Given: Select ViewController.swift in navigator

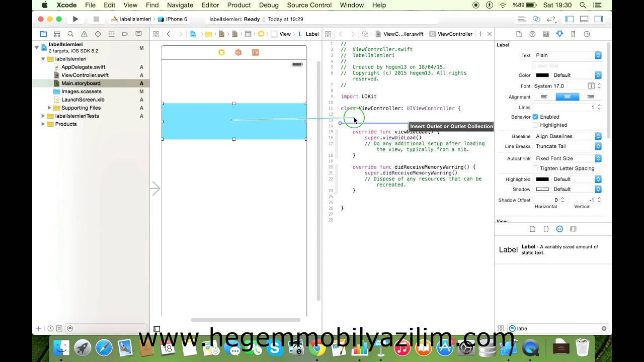Looking at the screenshot, I should pyautogui.click(x=85, y=75).
